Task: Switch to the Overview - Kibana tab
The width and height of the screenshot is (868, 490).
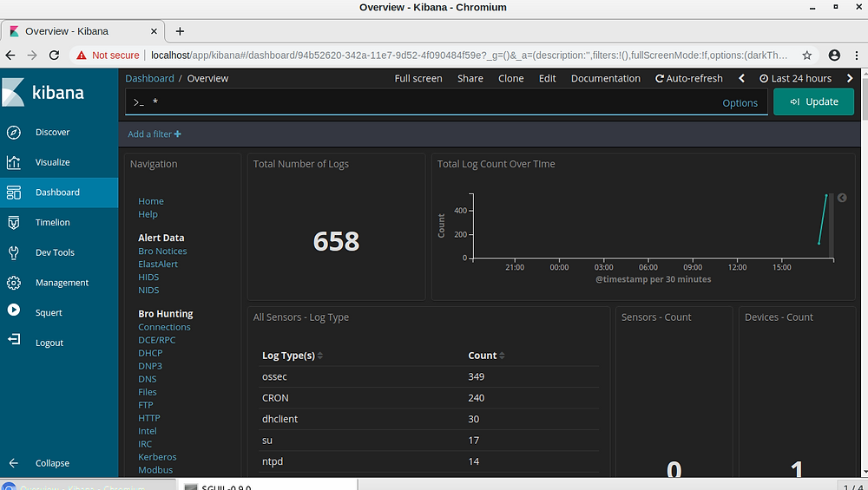Action: click(83, 31)
